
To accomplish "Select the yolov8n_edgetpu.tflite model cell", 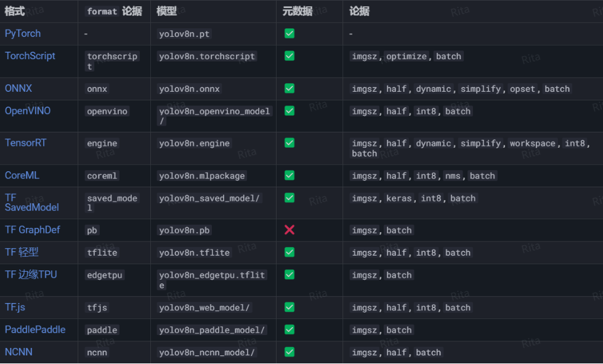I will pyautogui.click(x=212, y=280).
